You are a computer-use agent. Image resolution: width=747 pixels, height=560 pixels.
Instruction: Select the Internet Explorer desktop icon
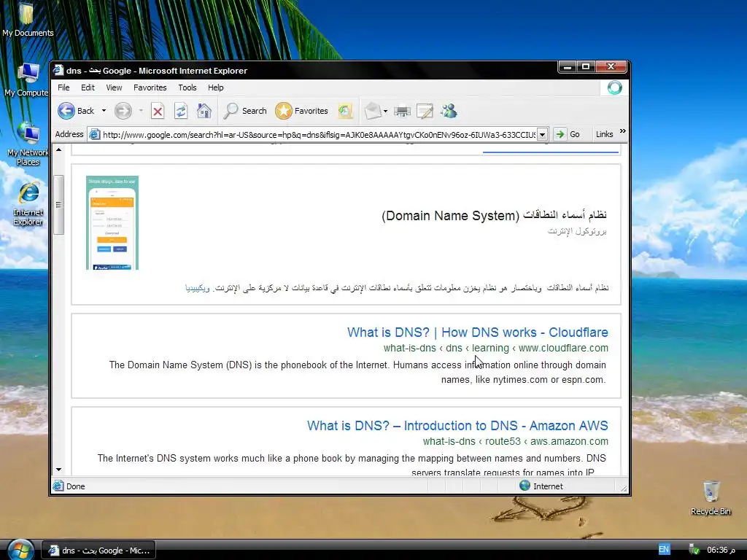click(x=28, y=204)
